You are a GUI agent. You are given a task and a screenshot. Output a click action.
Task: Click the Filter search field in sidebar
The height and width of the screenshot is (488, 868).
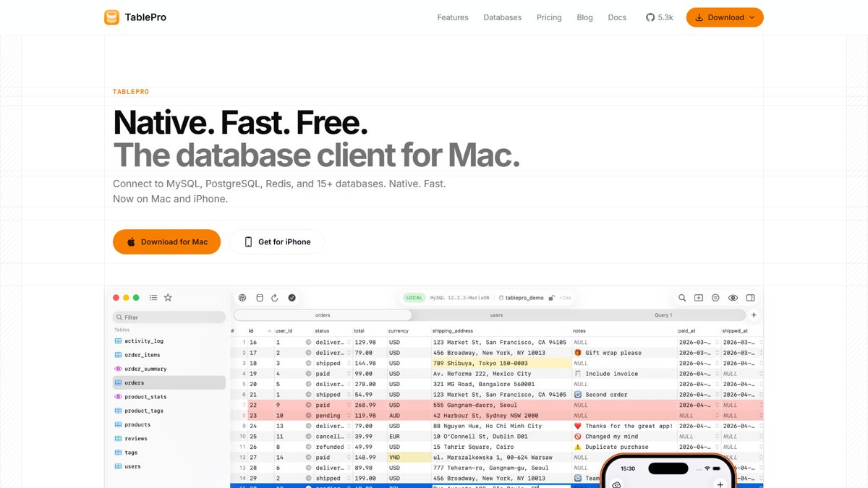click(x=169, y=317)
